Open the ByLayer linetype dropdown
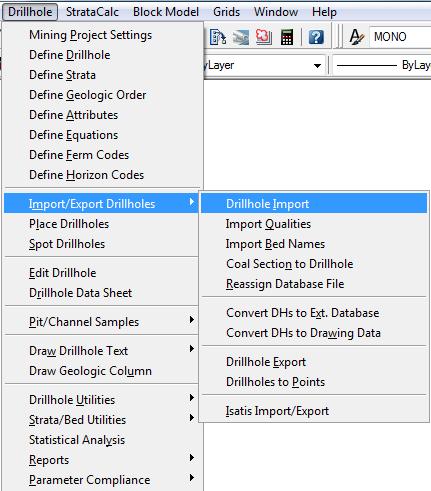Screen dimensions: 431x491 point(382,65)
